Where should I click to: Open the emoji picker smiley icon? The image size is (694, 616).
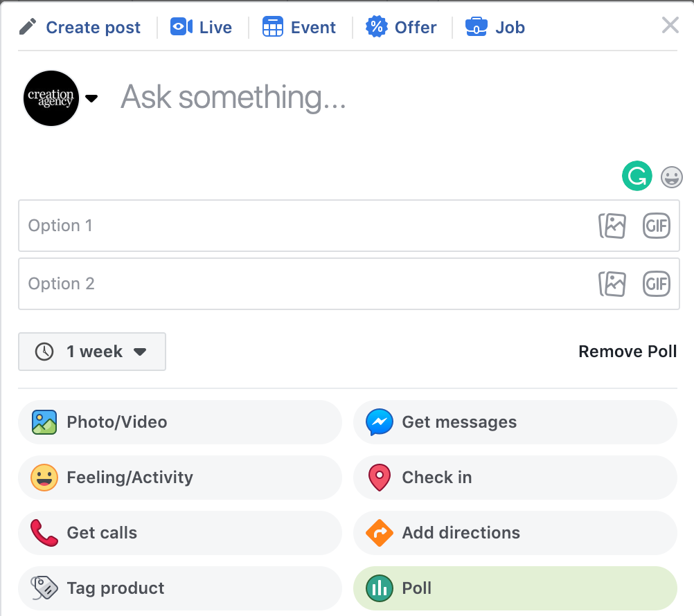[671, 177]
